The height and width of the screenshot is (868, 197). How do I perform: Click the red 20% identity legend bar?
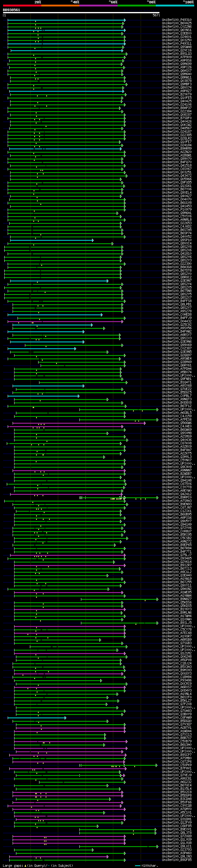click(x=22, y=6)
